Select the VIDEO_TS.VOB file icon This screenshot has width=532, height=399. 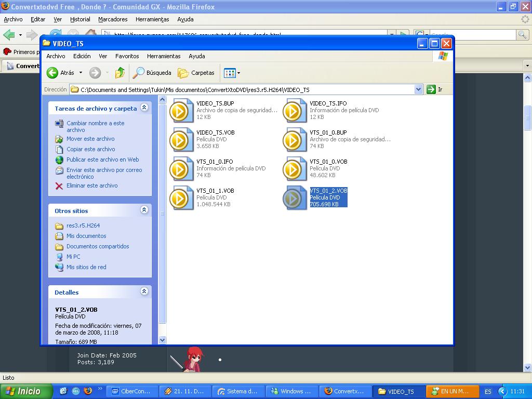pyautogui.click(x=181, y=140)
